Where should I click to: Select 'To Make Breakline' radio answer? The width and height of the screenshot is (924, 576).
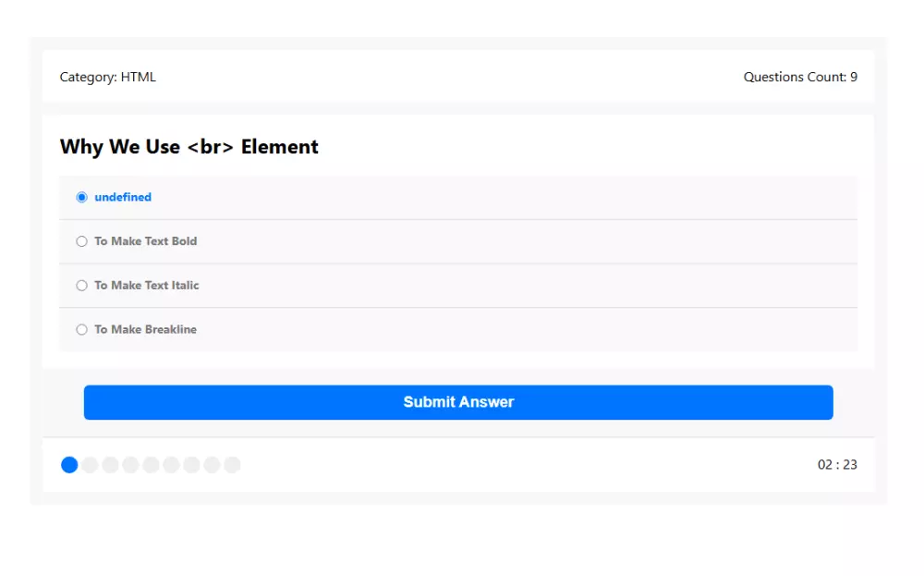coord(81,330)
